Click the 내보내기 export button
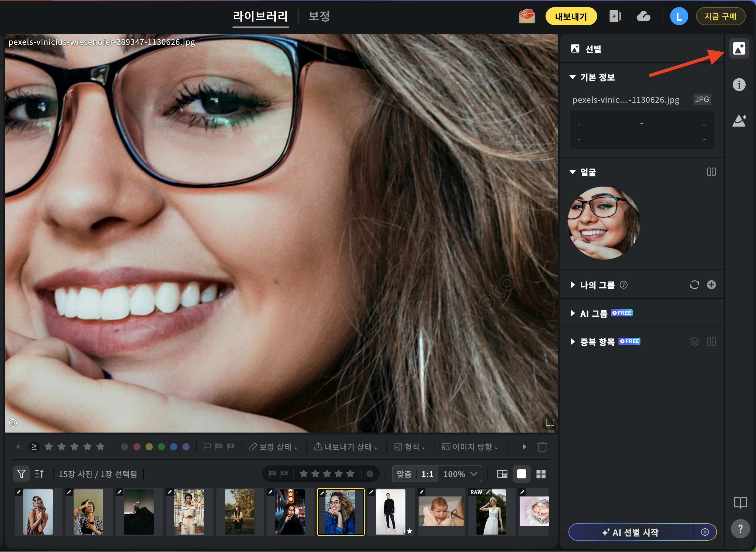This screenshot has width=756, height=552. coord(571,16)
